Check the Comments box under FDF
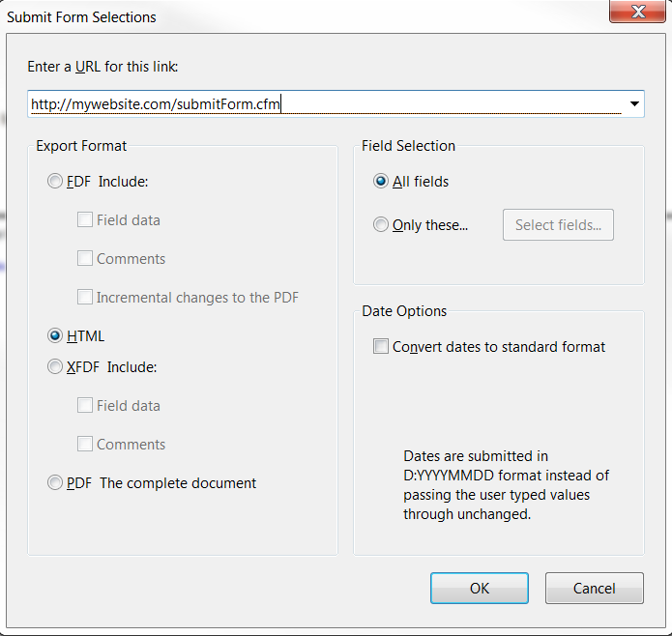 [x=85, y=258]
